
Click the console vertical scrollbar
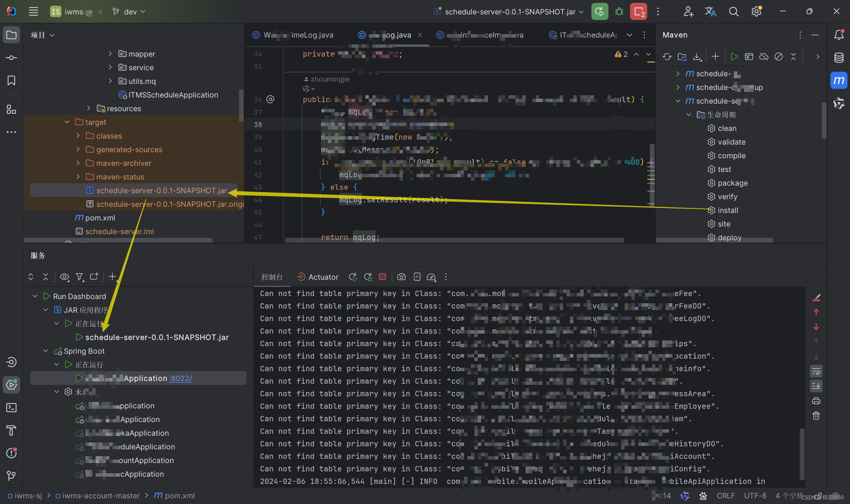(802, 454)
